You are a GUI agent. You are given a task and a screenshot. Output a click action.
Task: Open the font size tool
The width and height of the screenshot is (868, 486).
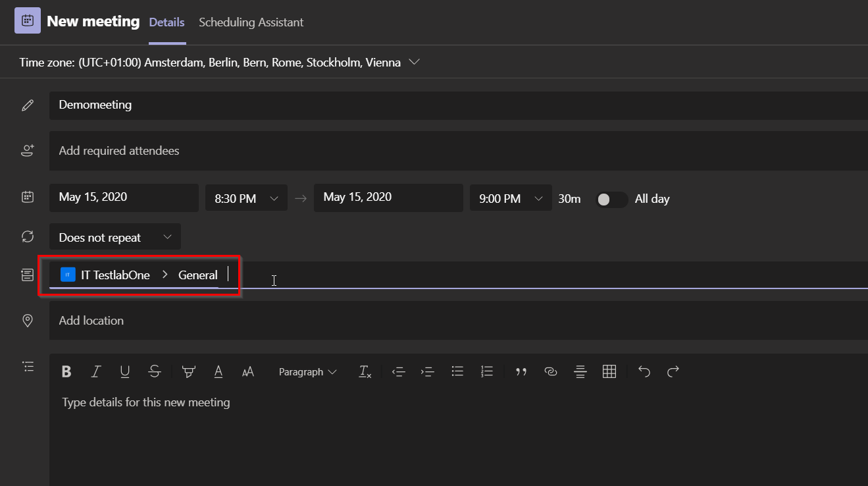248,372
